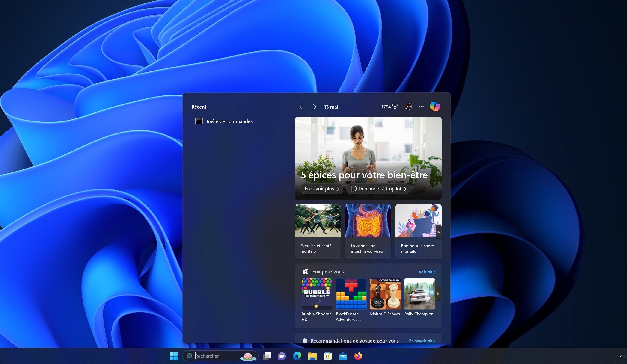Open the ellipsis options menu

tap(421, 107)
